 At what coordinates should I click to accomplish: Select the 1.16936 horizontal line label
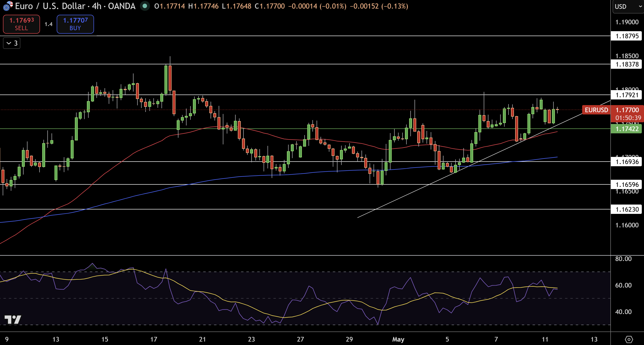(x=627, y=162)
